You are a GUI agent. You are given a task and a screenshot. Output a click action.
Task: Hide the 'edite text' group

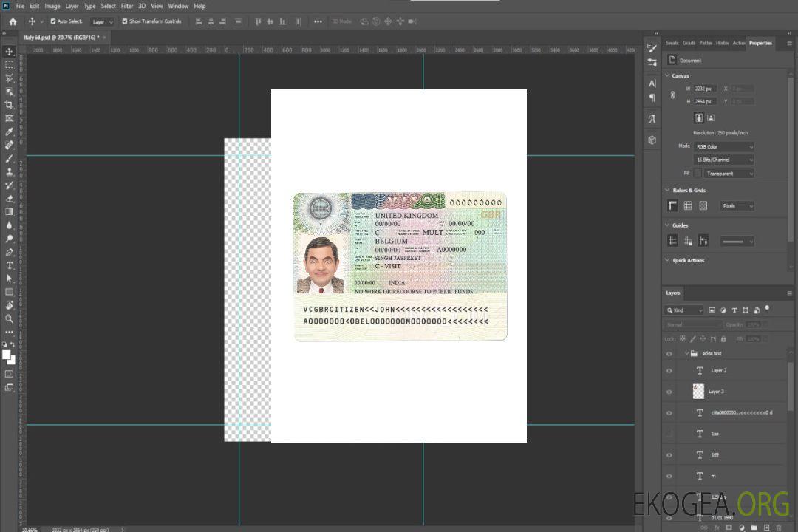669,354
